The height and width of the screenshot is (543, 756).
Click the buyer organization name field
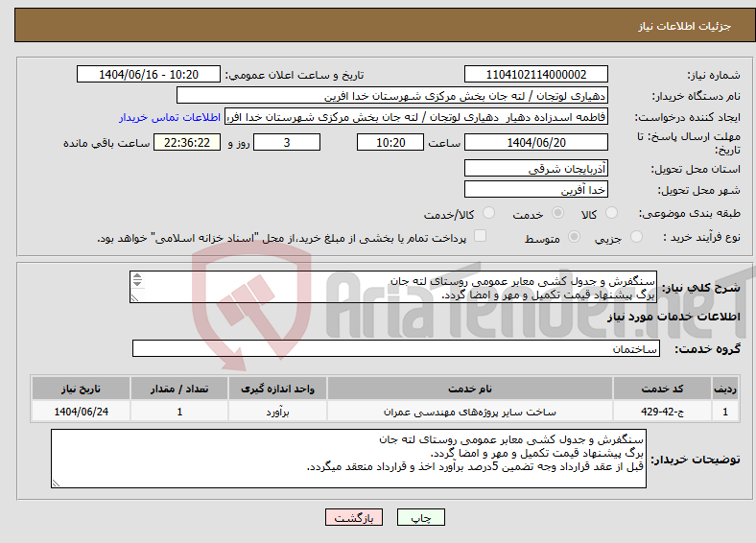[392, 96]
